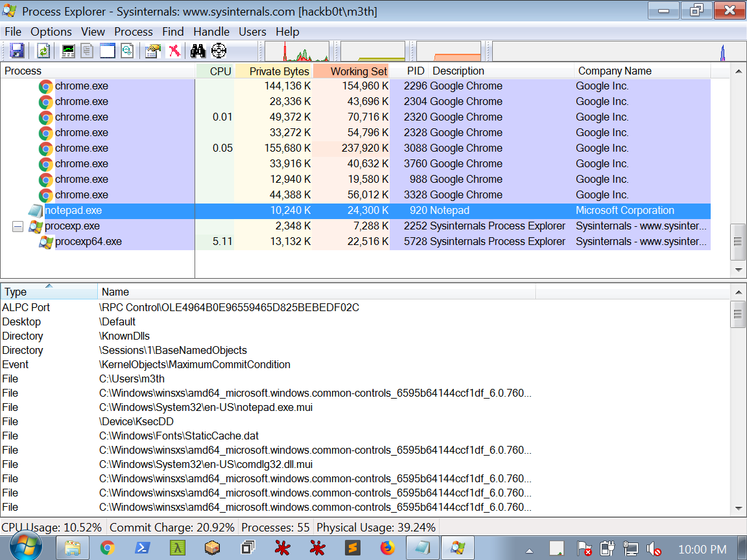Select the chrome.exe row with PID 2296
747x560 pixels.
pyautogui.click(x=355, y=86)
